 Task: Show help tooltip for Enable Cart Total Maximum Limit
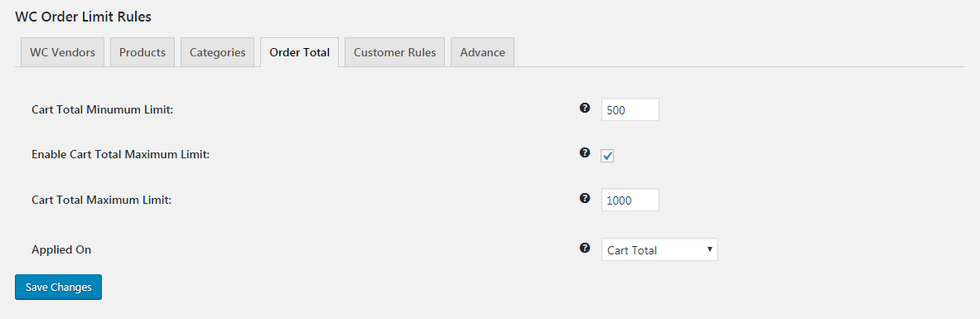coord(584,152)
